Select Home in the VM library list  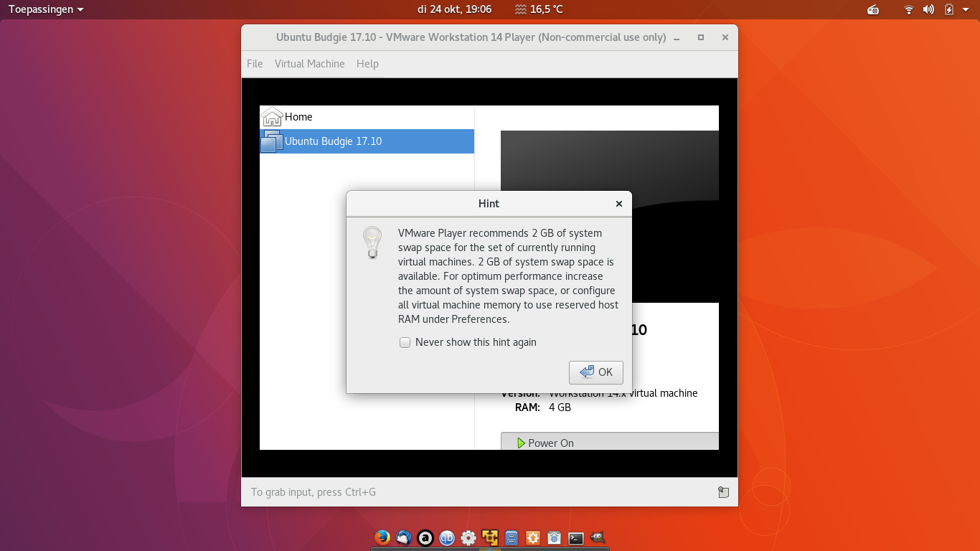[x=367, y=117]
